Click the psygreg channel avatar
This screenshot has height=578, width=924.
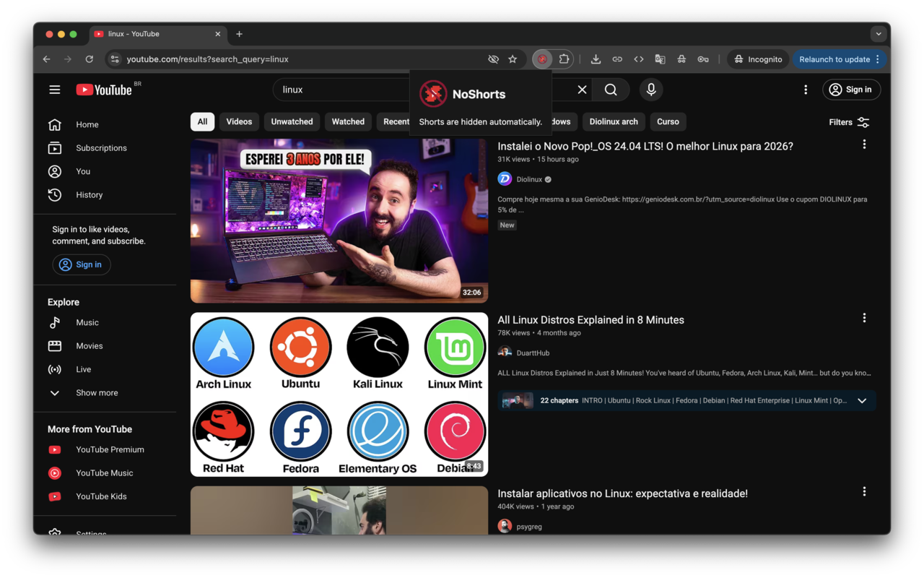(505, 526)
